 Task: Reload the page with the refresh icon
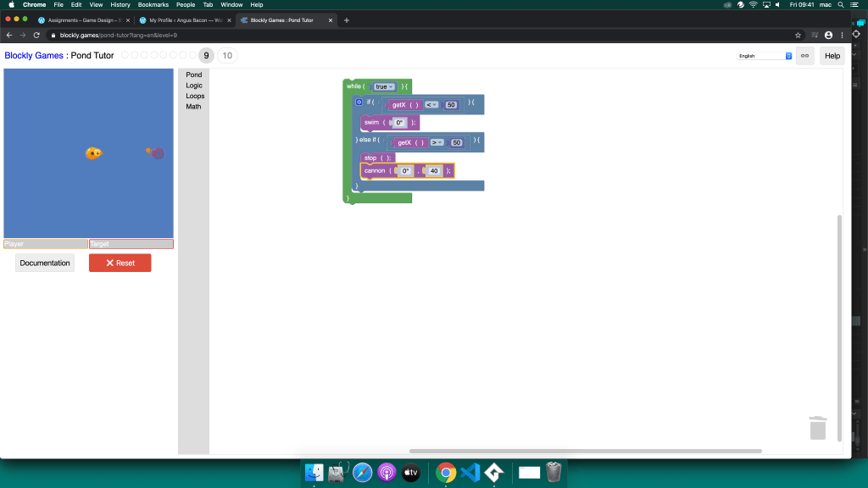pyautogui.click(x=36, y=35)
